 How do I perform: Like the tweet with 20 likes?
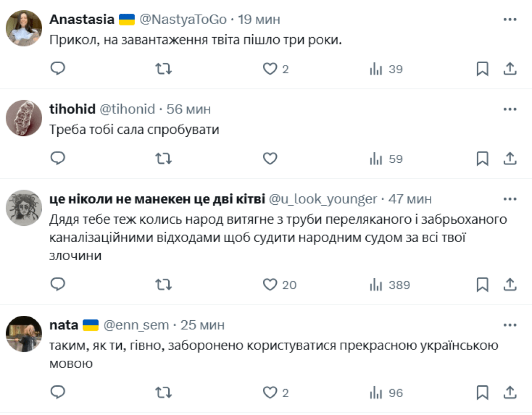pyautogui.click(x=270, y=284)
